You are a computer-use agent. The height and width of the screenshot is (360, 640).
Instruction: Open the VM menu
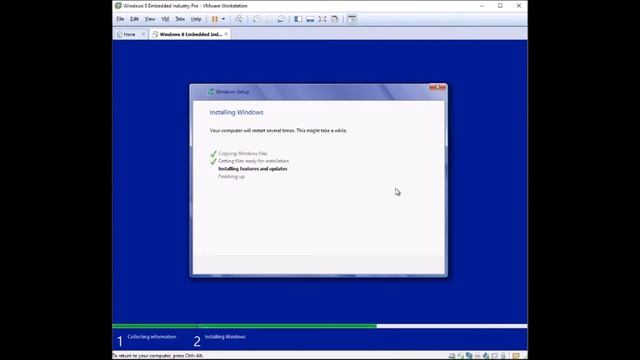(165, 19)
